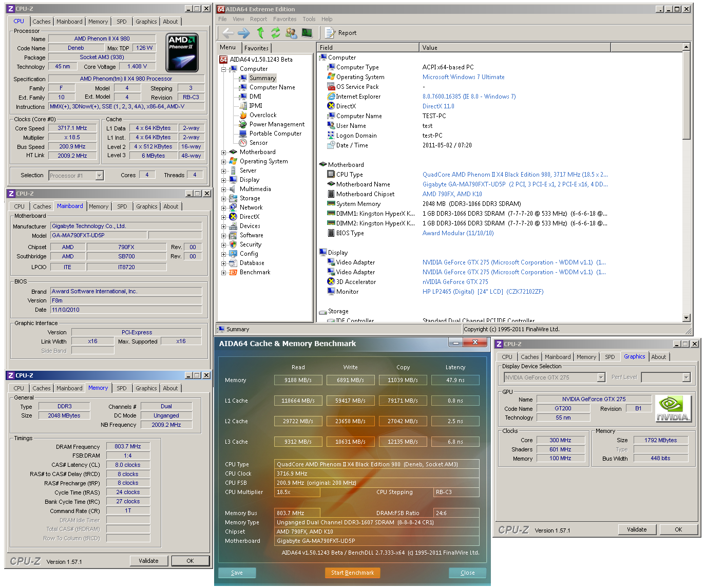Switch to SPD tab in CPU-Z Memory window
Viewport: 705px width, 588px height.
(122, 388)
